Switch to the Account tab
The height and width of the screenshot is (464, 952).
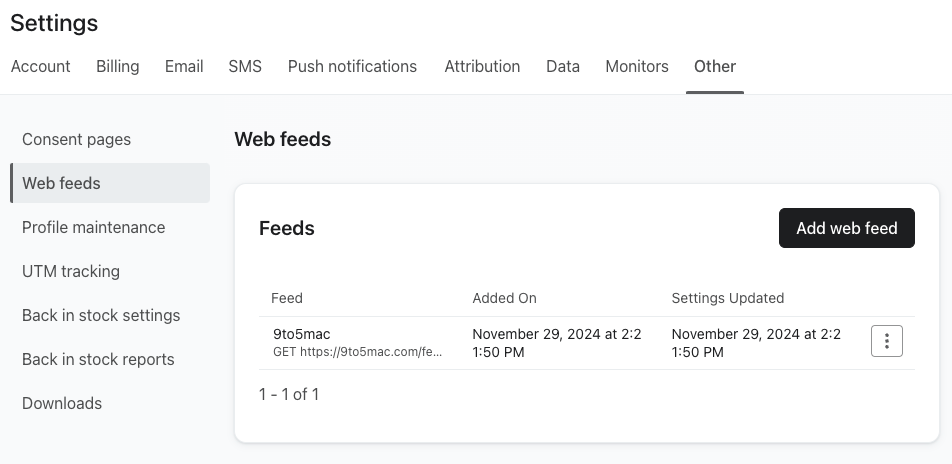click(41, 66)
